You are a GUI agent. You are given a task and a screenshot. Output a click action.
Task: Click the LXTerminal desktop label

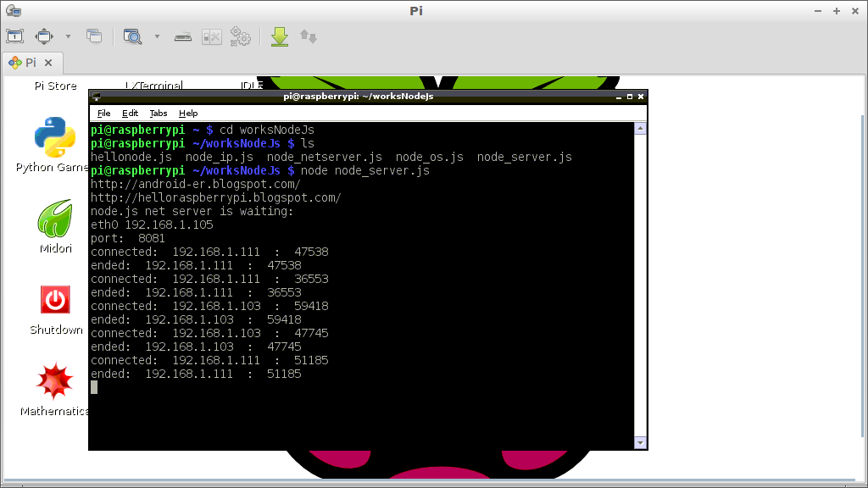[154, 86]
